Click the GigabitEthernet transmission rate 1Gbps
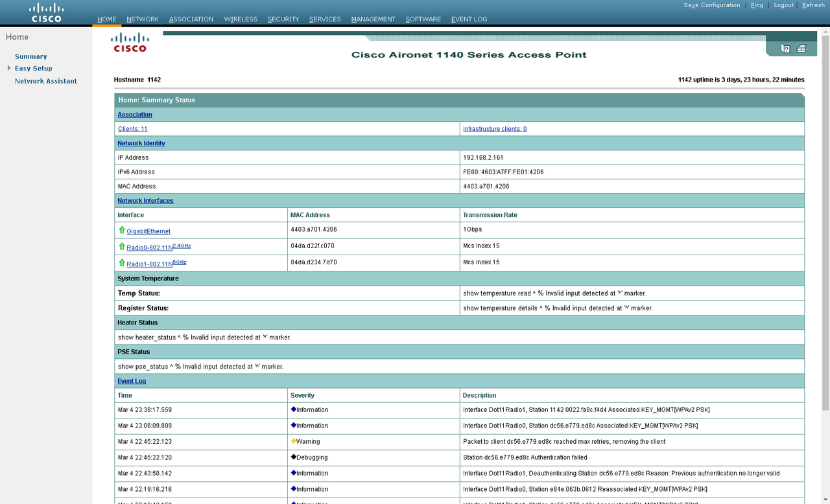The height and width of the screenshot is (504, 830). click(473, 229)
